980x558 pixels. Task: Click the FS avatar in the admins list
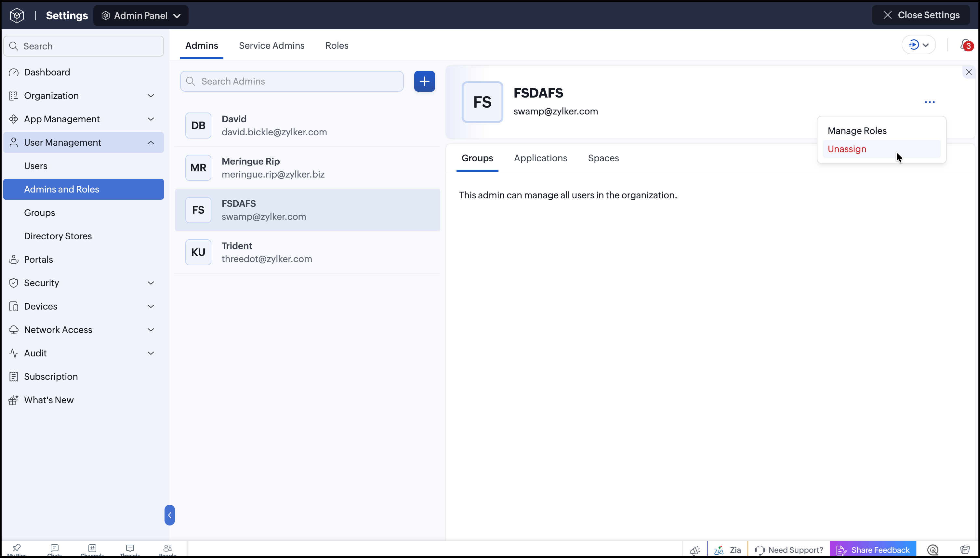click(198, 210)
